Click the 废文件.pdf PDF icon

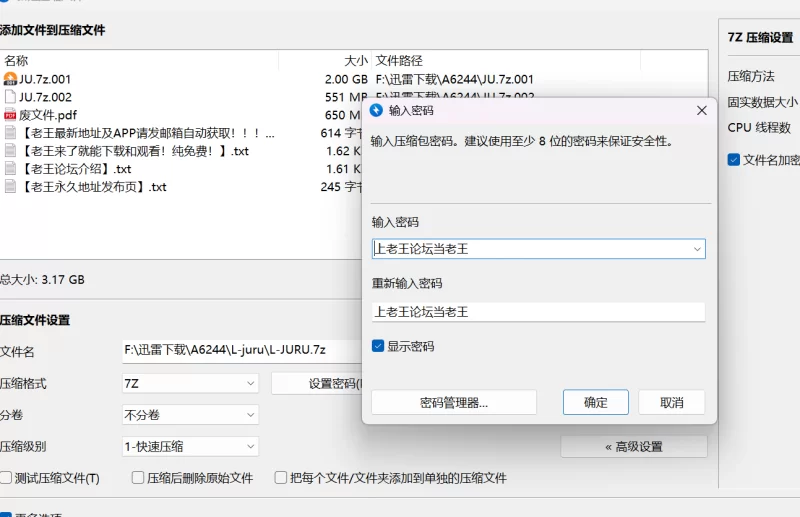click(10, 115)
